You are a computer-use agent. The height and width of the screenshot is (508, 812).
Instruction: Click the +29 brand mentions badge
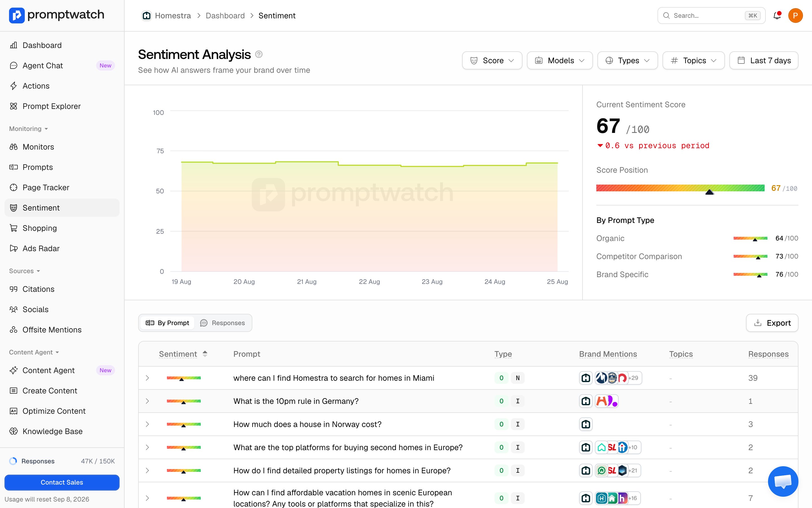tap(634, 378)
